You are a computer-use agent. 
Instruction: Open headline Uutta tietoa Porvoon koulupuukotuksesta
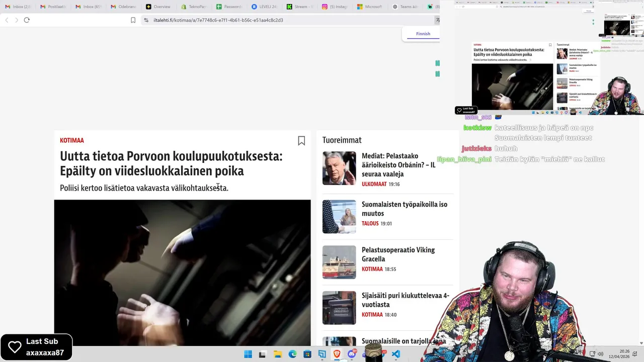point(171,163)
